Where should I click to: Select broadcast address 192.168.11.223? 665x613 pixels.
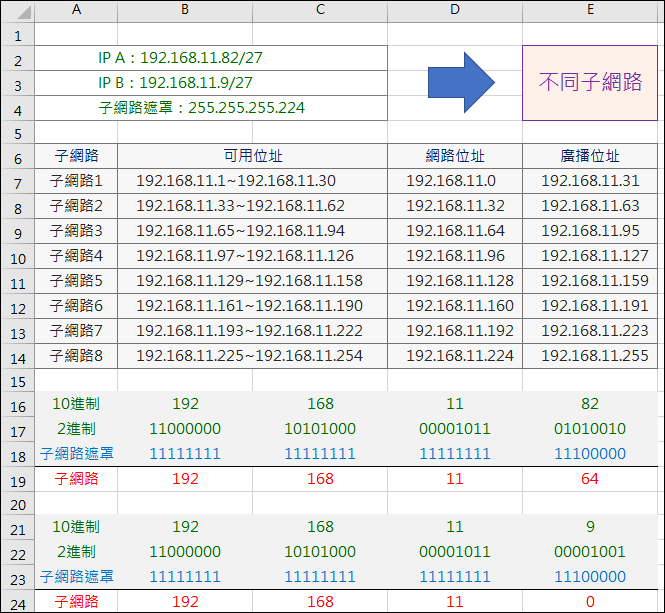click(x=590, y=331)
